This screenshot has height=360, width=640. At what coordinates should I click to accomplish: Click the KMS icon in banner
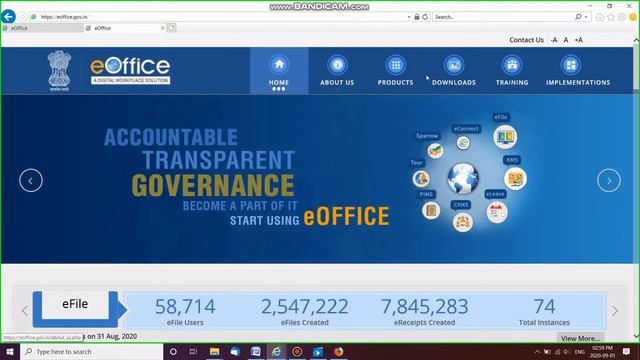515,178
